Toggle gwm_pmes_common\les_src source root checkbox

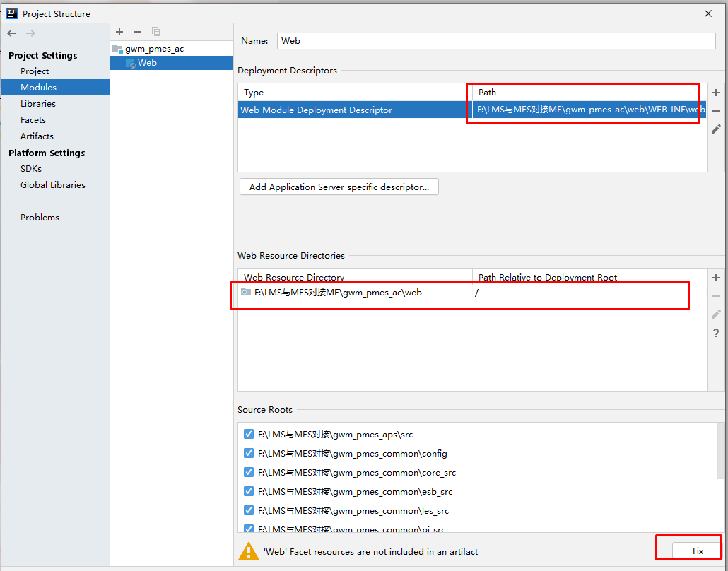248,510
